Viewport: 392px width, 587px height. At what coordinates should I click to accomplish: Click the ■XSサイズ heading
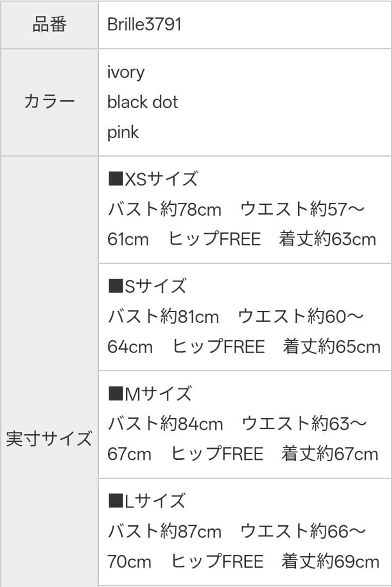click(x=153, y=179)
